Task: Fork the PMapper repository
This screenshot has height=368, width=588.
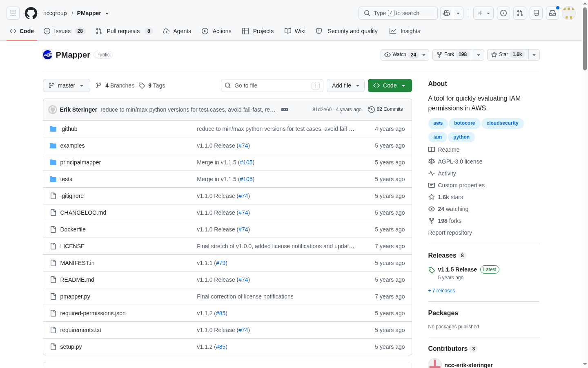Action: pos(453,55)
